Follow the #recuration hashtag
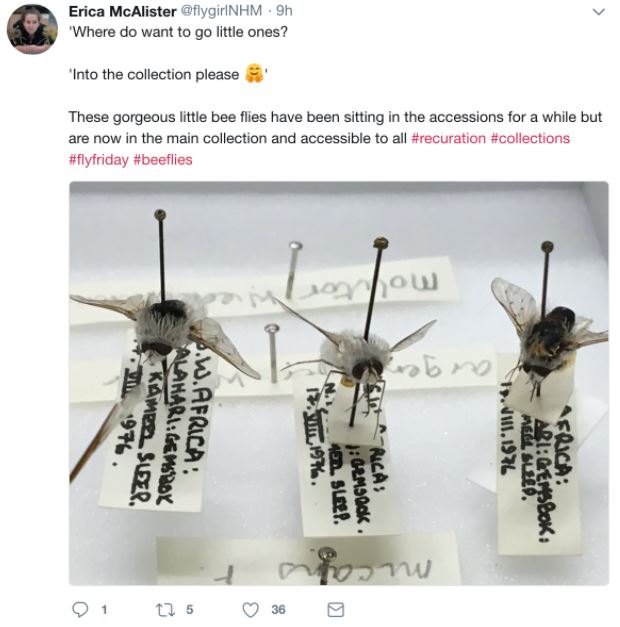The width and height of the screenshot is (620, 627). pos(448,138)
